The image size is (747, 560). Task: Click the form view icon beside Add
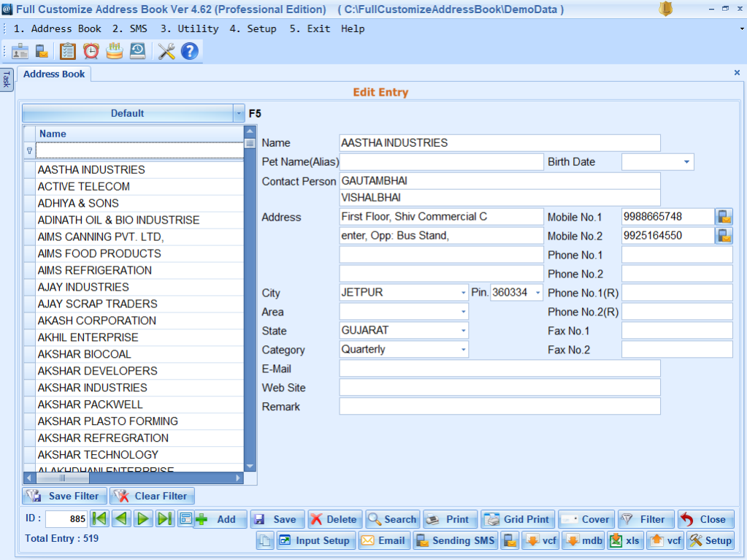(185, 518)
